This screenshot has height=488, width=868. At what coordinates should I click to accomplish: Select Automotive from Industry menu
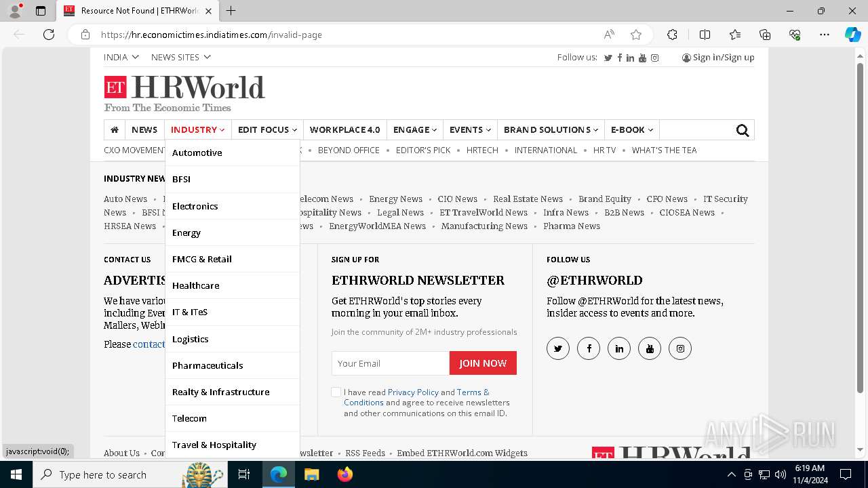coord(233,152)
